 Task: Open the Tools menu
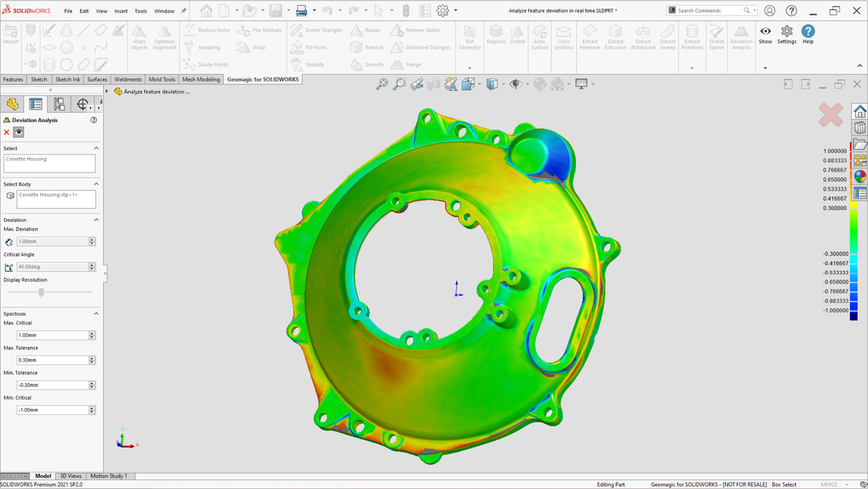point(140,11)
